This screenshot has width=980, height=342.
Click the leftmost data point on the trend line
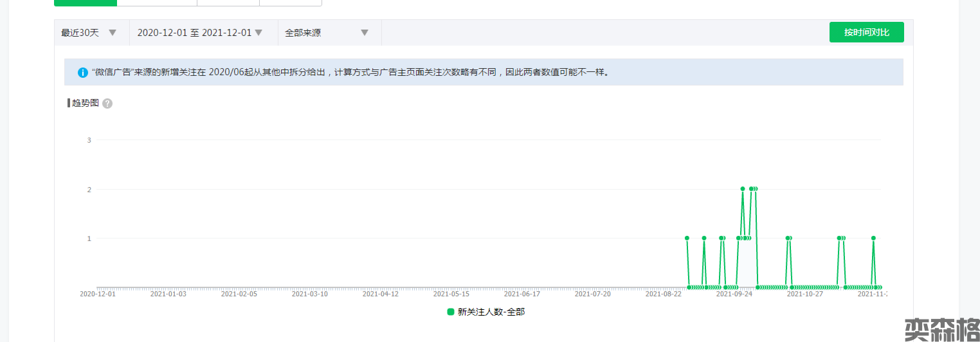click(687, 238)
